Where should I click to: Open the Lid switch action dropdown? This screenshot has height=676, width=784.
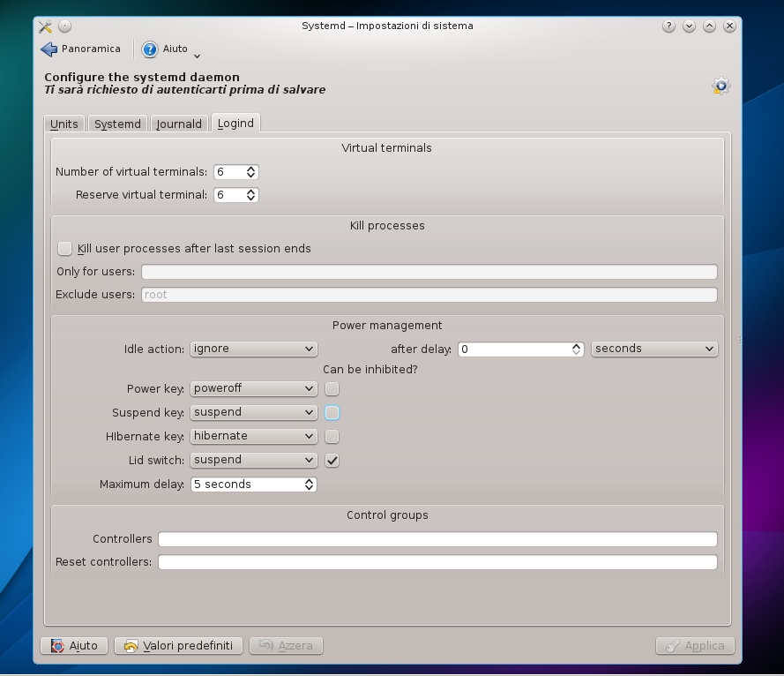click(x=253, y=460)
